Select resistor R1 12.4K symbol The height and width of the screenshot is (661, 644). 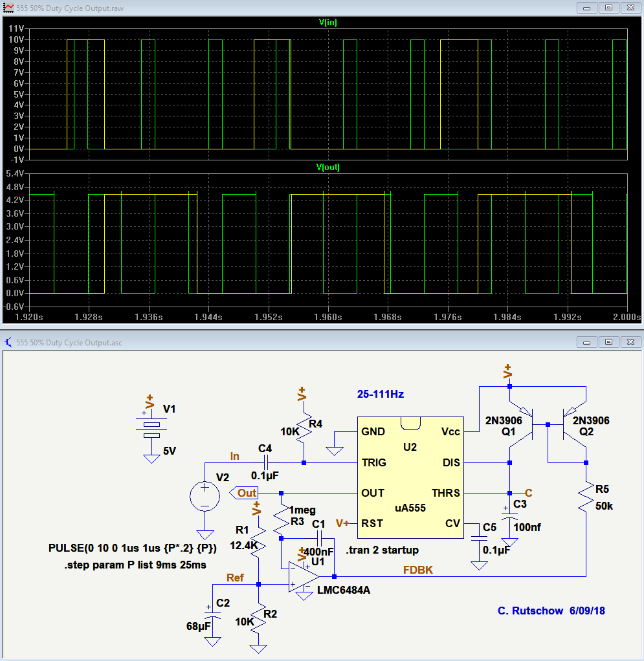pos(258,543)
